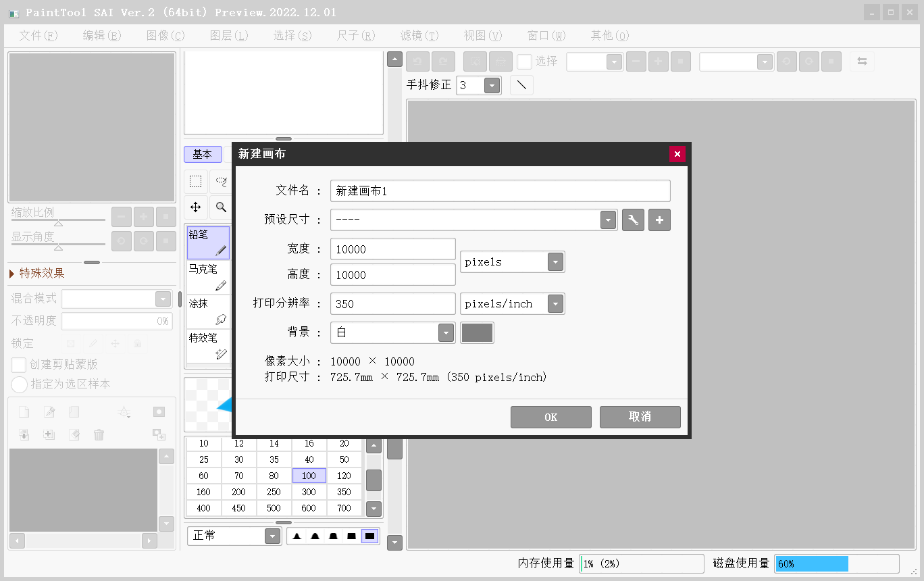Viewport: 924px width, 581px height.
Task: Click the merge layer down icon
Action: (24, 435)
